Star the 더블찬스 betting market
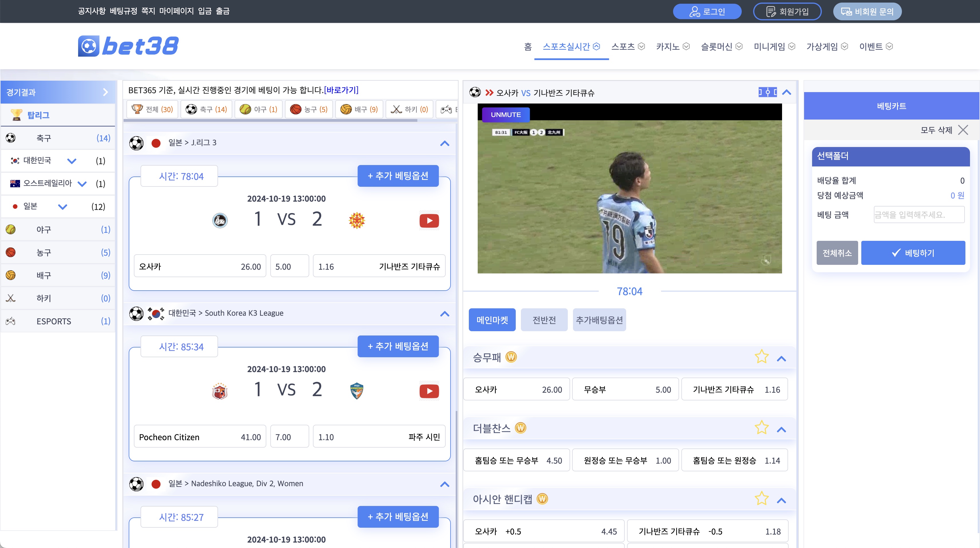 (x=761, y=428)
